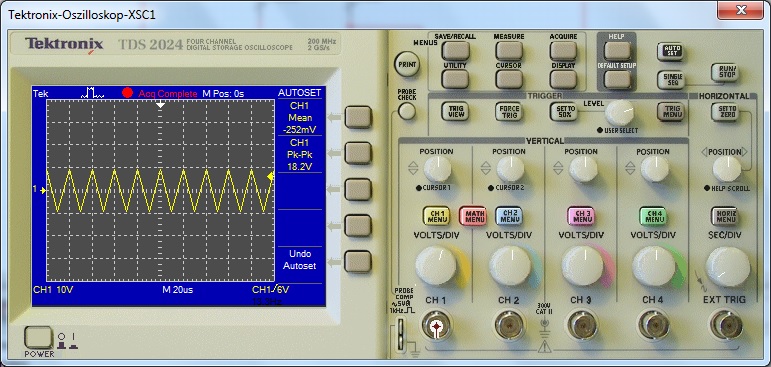Viewport: 771px width, 367px height.
Task: Toggle the yellow CH 1 MENU button
Action: 436,216
